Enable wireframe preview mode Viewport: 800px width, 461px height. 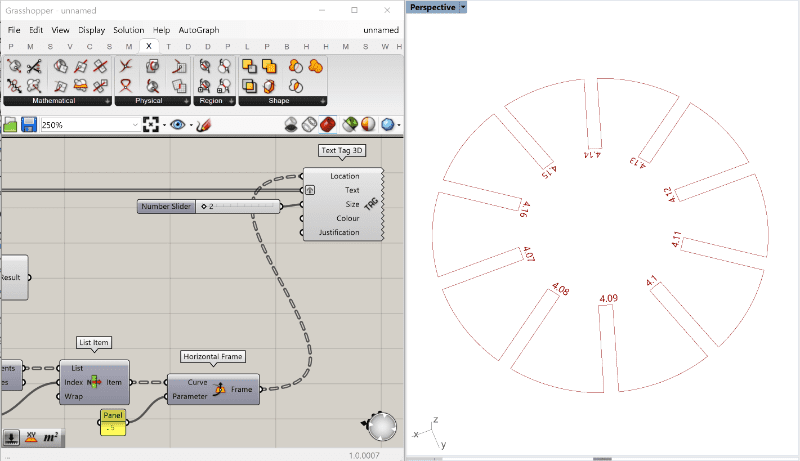(x=309, y=124)
